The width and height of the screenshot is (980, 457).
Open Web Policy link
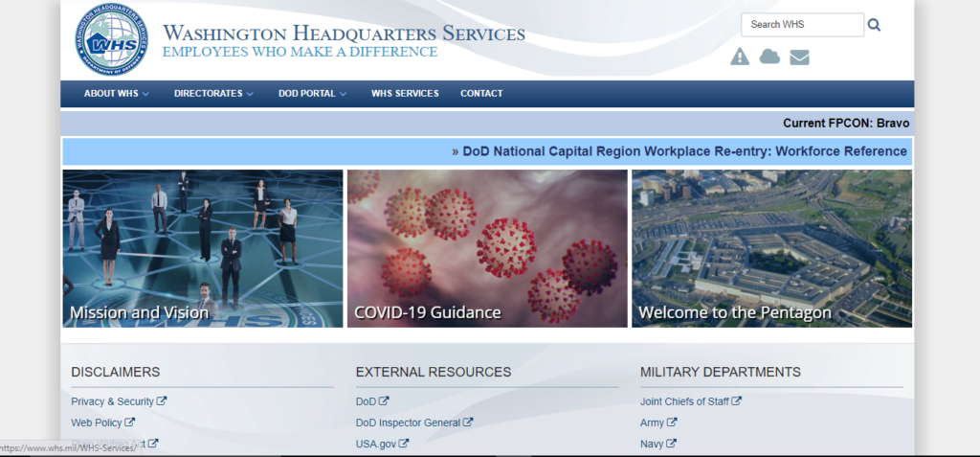[x=97, y=423]
